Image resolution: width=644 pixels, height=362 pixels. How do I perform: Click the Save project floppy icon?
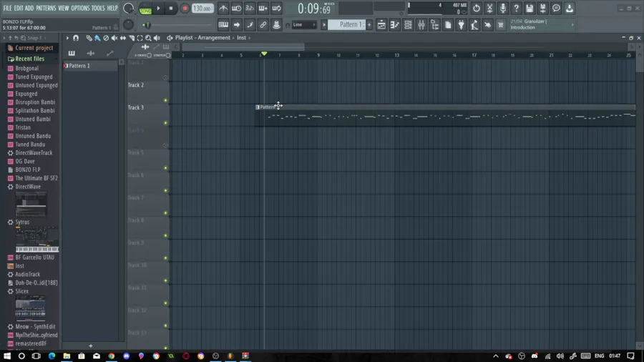pos(530,8)
